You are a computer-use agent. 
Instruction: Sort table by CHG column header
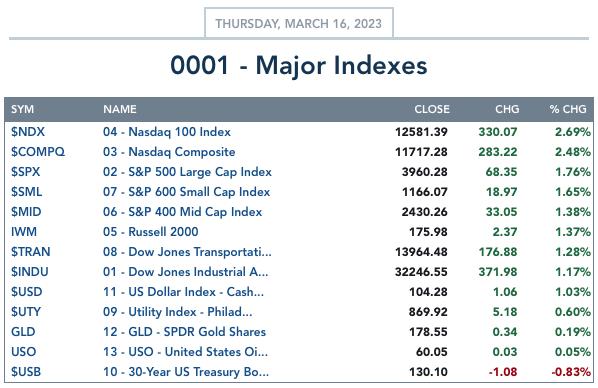(507, 109)
